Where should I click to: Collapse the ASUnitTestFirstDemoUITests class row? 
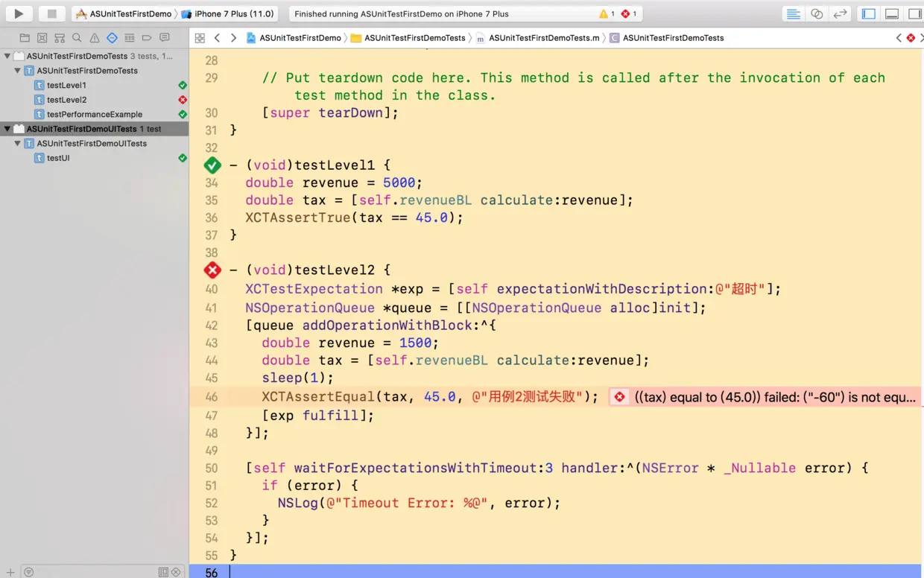(x=18, y=144)
